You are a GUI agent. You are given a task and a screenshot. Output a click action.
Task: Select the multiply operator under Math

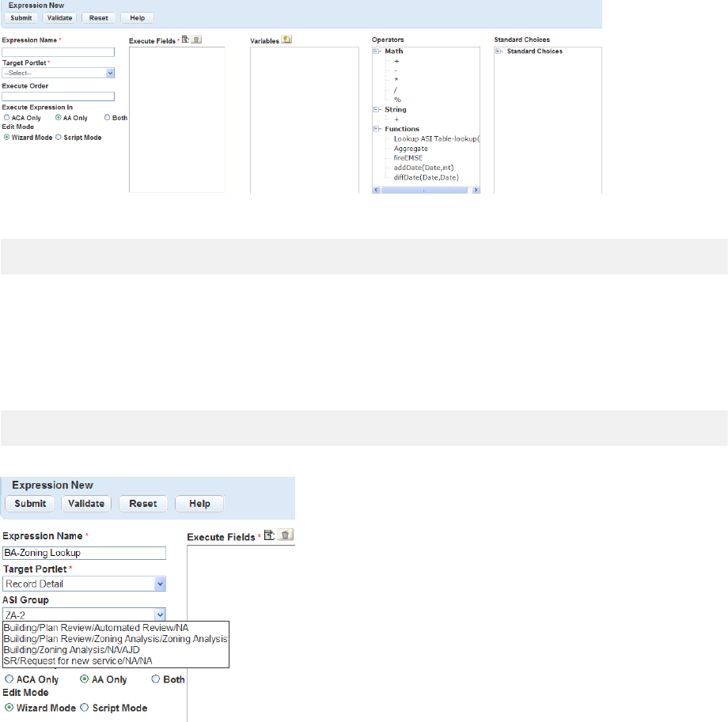(x=396, y=80)
